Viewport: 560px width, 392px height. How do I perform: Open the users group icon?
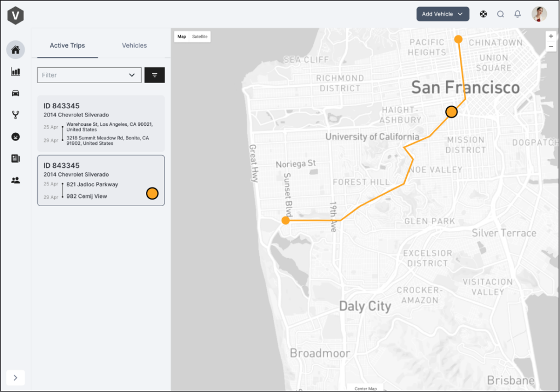tap(15, 180)
